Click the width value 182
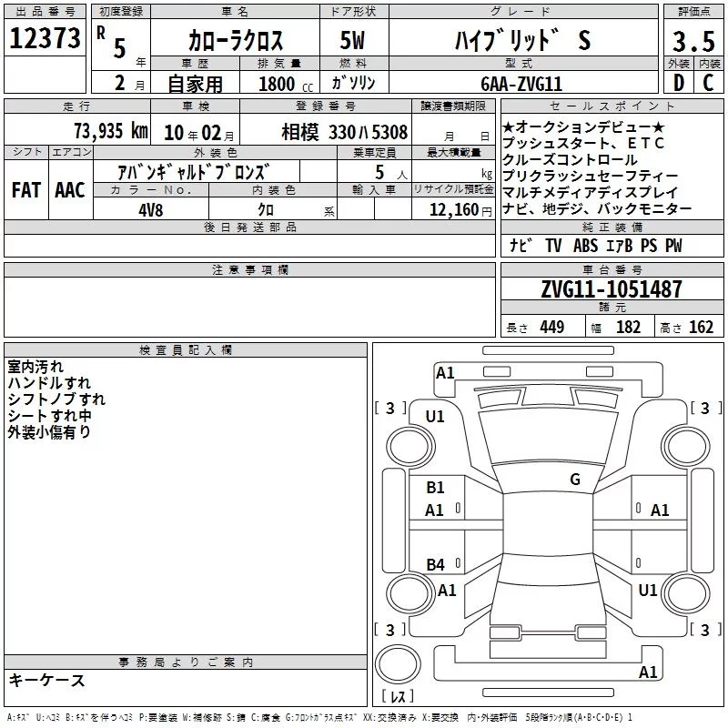 [x=628, y=328]
